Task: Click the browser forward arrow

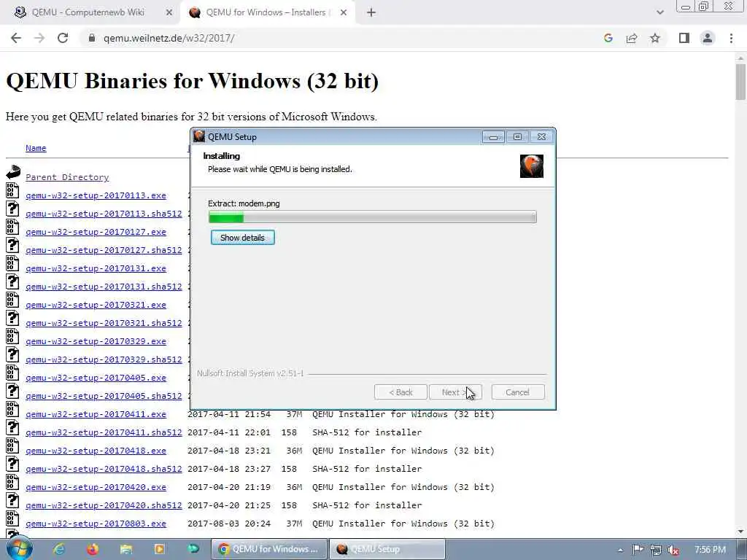Action: pyautogui.click(x=39, y=38)
